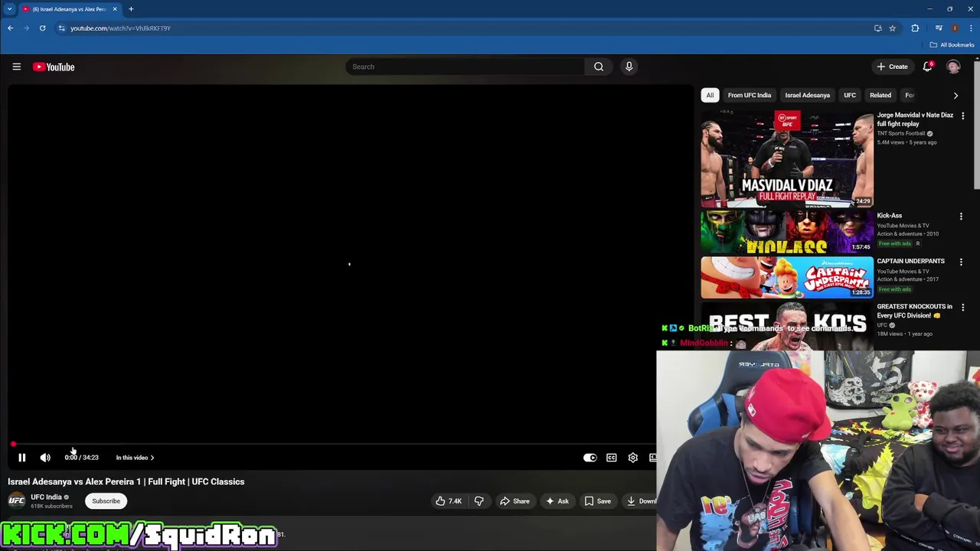Screen dimensions: 980x551
Task: Seek on the video progress bar
Action: point(333,444)
